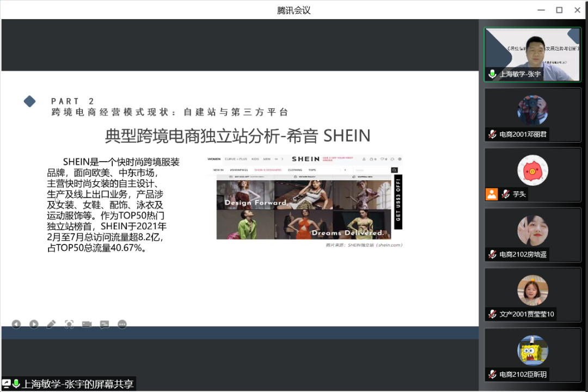Go to the previous slide with the left arrow

coord(16,324)
